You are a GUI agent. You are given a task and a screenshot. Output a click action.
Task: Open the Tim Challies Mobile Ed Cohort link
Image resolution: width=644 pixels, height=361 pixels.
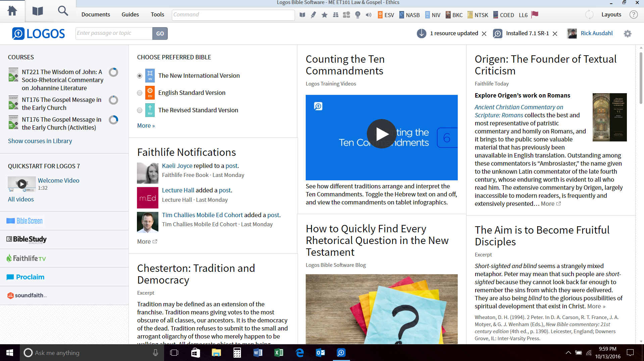coord(202,215)
